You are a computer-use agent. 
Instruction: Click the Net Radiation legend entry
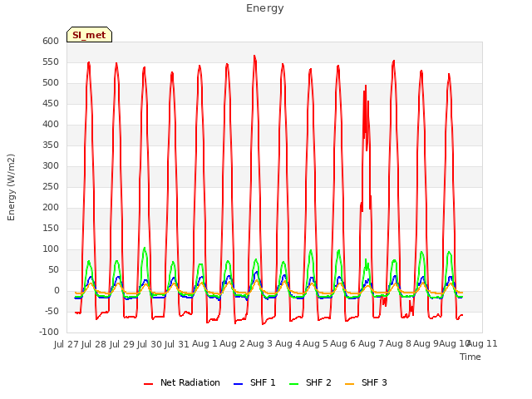tap(182, 382)
